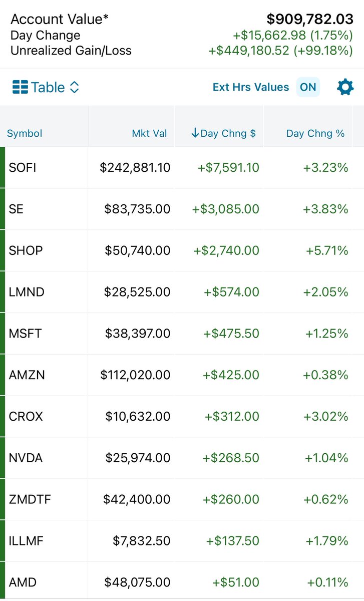Viewport: 364px width, 601px height.
Task: Open the CROX holding row
Action: 182,417
